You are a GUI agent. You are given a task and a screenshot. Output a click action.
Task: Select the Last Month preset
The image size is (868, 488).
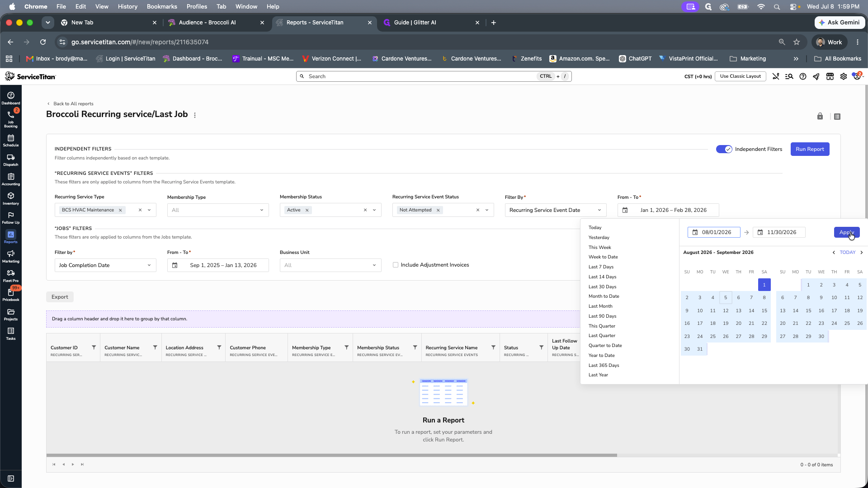click(600, 306)
